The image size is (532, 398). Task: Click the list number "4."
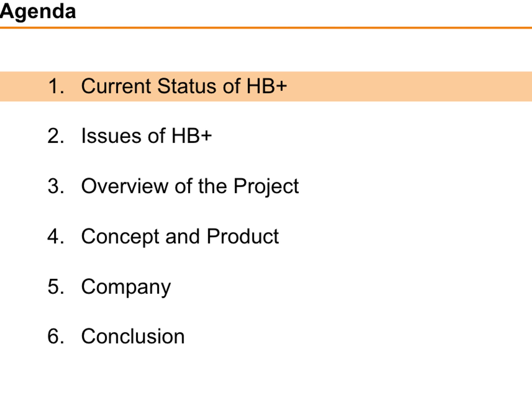56,237
